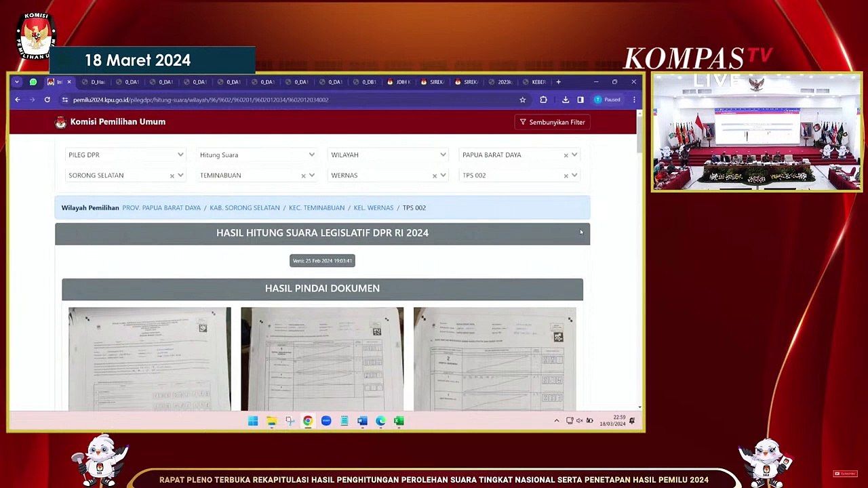Open File Explorer from the taskbar
This screenshot has height=488, width=868.
(x=271, y=421)
